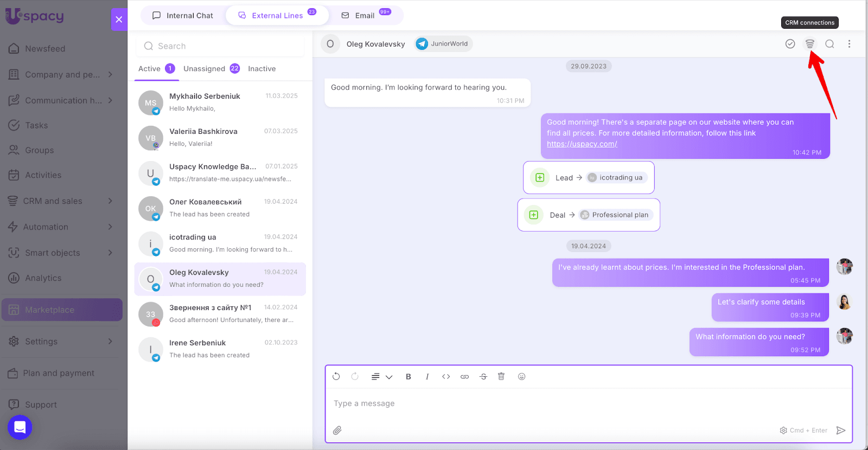Switch to External Lines tab
Viewport: 868px width, 450px height.
point(277,16)
